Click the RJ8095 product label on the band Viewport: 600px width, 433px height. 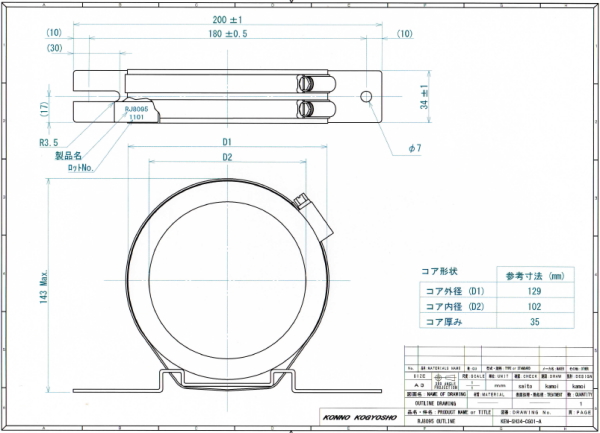click(136, 108)
